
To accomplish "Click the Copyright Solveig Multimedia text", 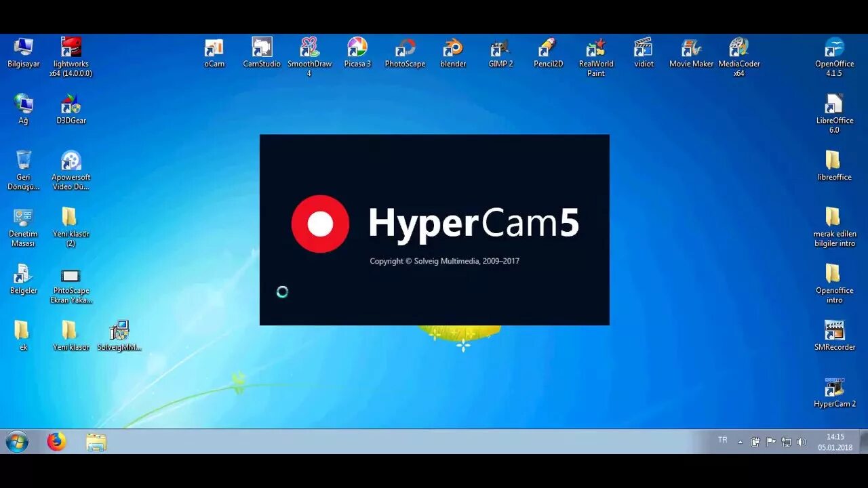I will pos(445,261).
